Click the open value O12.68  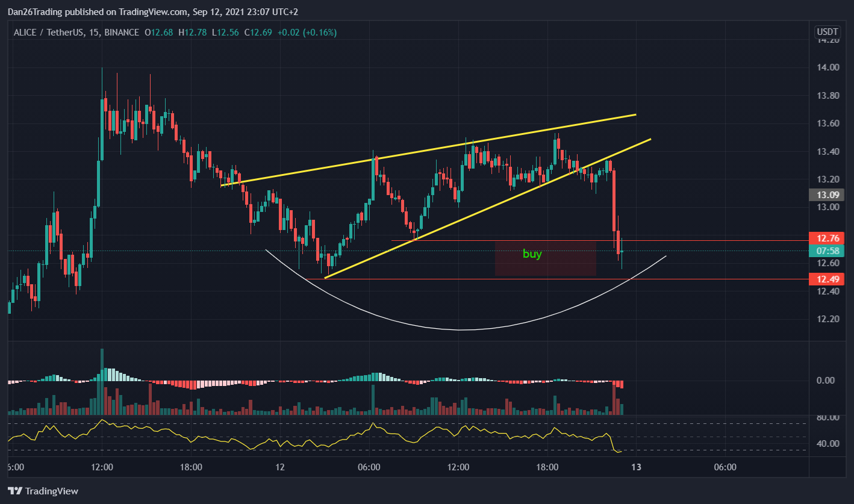(x=158, y=32)
